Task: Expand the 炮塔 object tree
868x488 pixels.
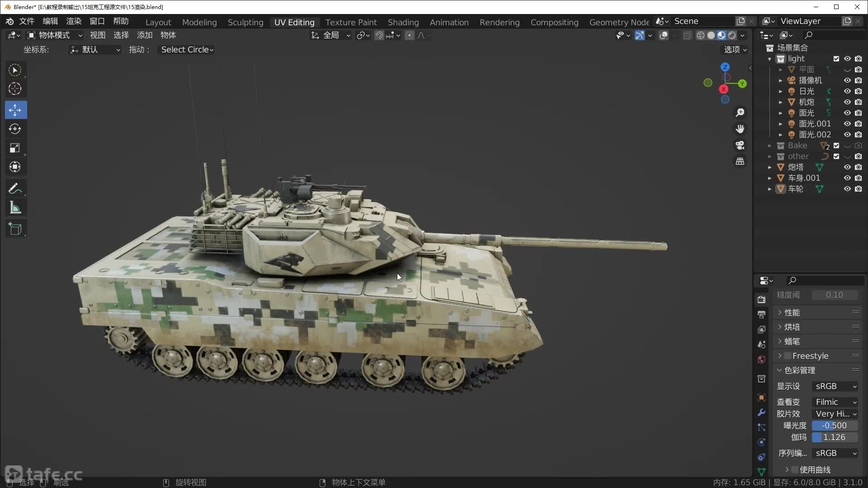Action: point(769,167)
